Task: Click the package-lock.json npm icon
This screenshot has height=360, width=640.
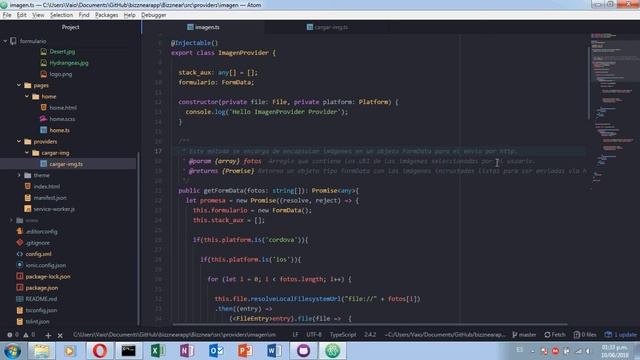Action: pos(20,276)
